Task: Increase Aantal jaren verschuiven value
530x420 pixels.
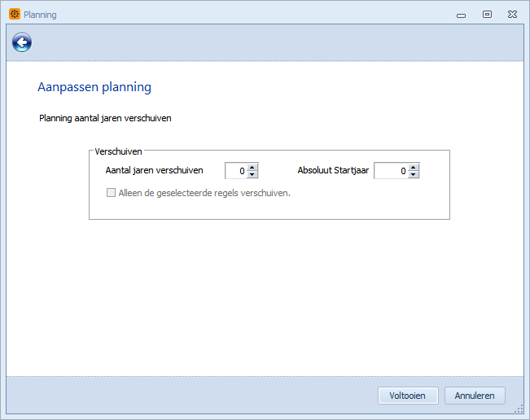Action: click(252, 167)
